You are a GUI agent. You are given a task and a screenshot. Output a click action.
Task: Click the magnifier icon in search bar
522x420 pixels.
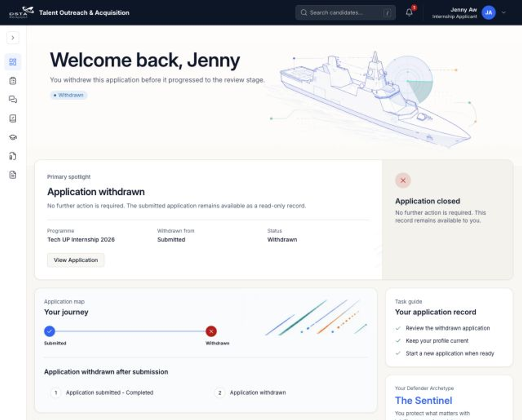coord(304,13)
